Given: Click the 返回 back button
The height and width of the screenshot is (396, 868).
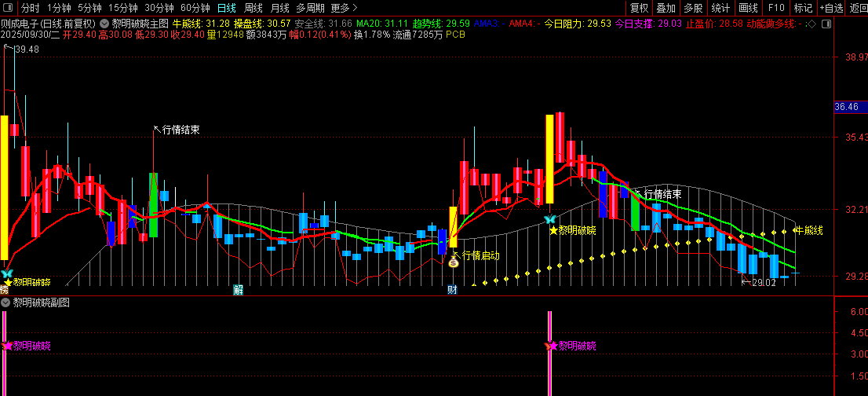Looking at the screenshot, I should click(x=858, y=8).
